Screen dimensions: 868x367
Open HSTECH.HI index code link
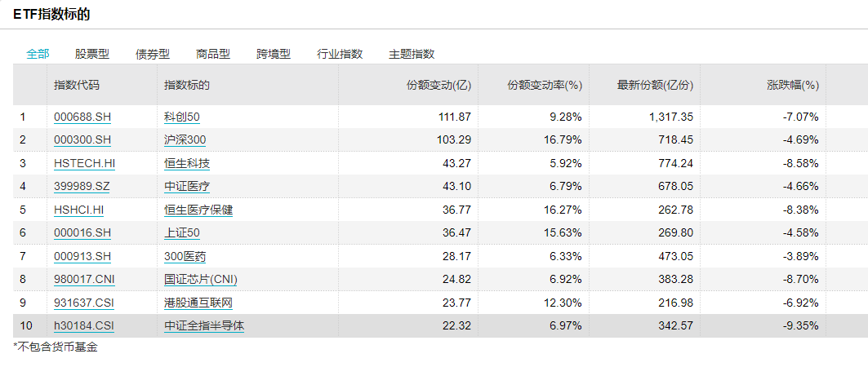coord(84,163)
